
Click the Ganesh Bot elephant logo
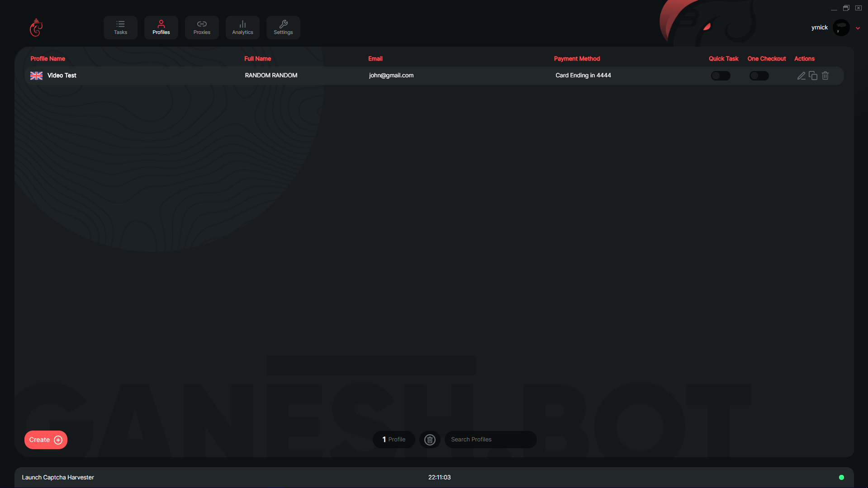click(36, 28)
